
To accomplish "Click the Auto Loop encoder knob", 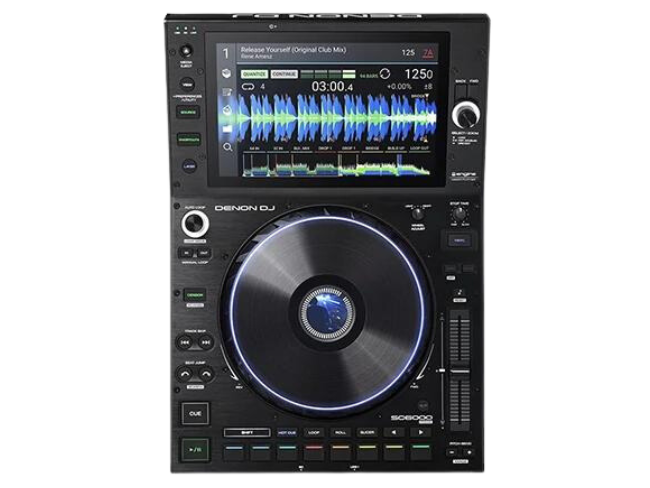I will click(x=195, y=224).
